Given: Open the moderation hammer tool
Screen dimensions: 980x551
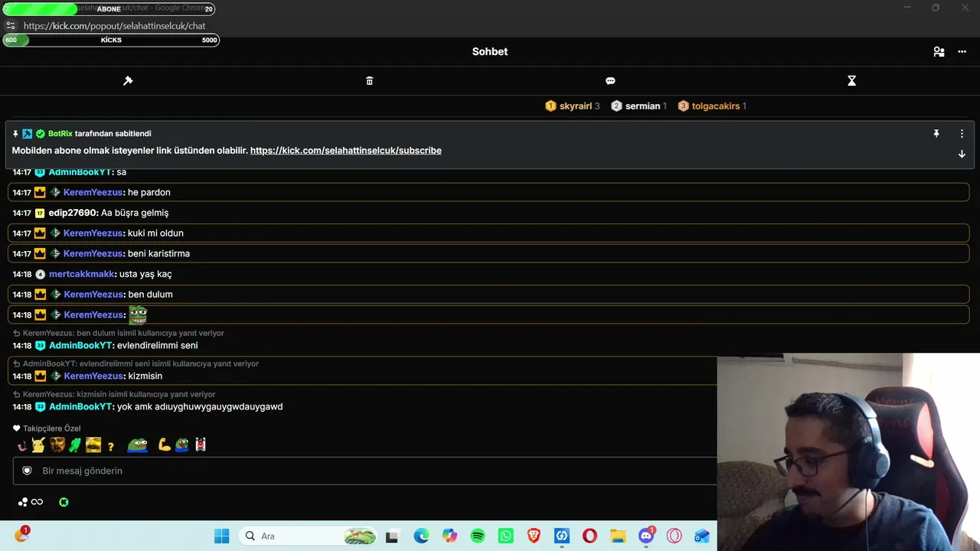Looking at the screenshot, I should click(x=128, y=80).
